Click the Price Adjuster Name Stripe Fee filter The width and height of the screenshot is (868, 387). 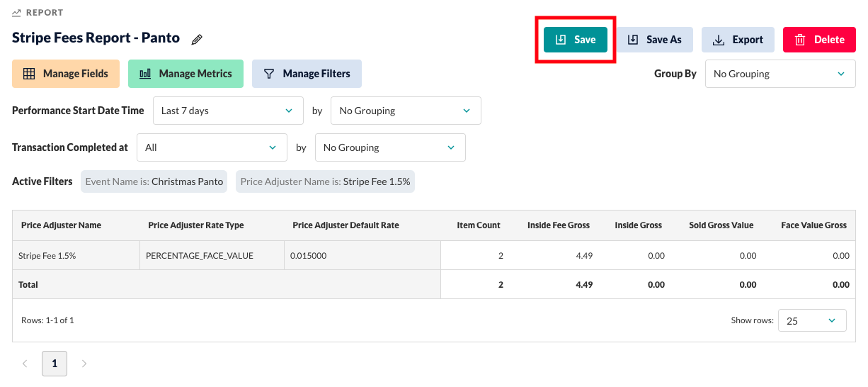coord(325,181)
